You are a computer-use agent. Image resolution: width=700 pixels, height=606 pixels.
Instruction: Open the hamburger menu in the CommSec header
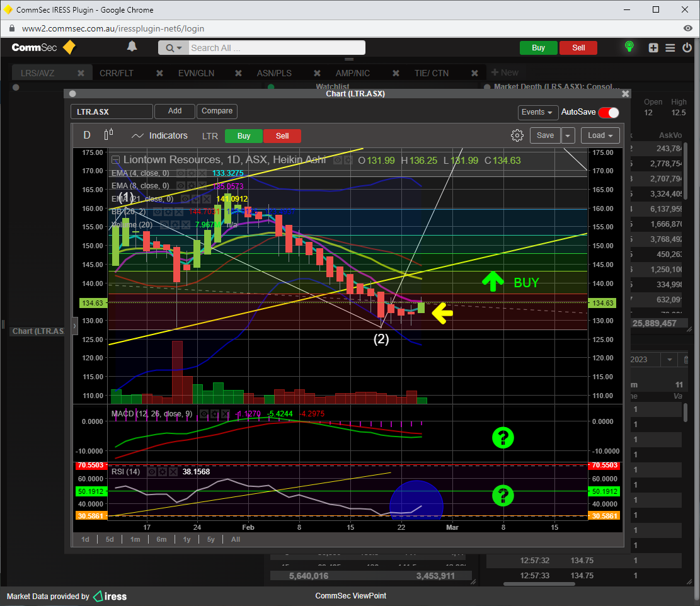tap(670, 48)
